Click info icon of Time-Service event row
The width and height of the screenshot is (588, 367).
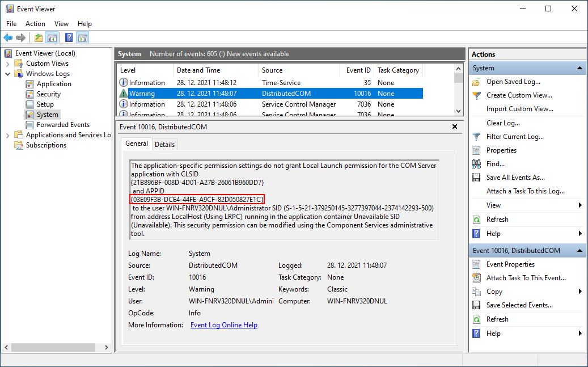coord(124,82)
